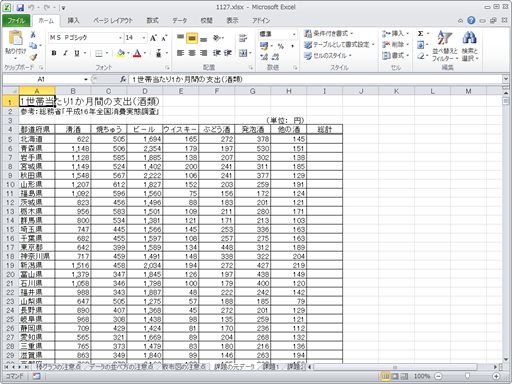Toggle Underline formatting
The image size is (512, 384).
point(77,53)
